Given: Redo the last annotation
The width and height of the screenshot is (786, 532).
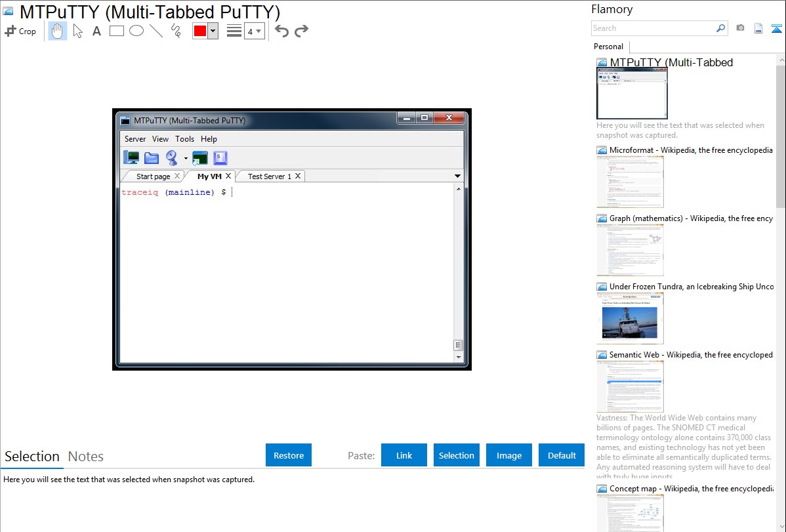Looking at the screenshot, I should (301, 31).
